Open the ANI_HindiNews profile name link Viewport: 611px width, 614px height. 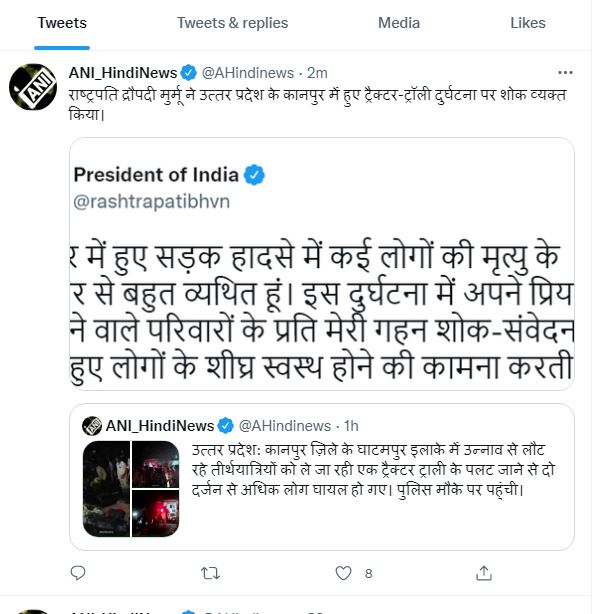pos(123,73)
